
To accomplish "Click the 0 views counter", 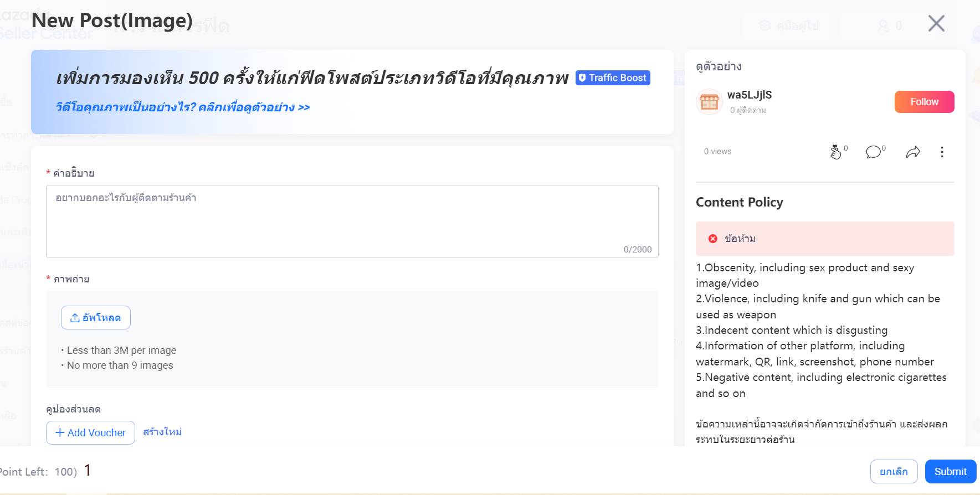I will [x=717, y=152].
